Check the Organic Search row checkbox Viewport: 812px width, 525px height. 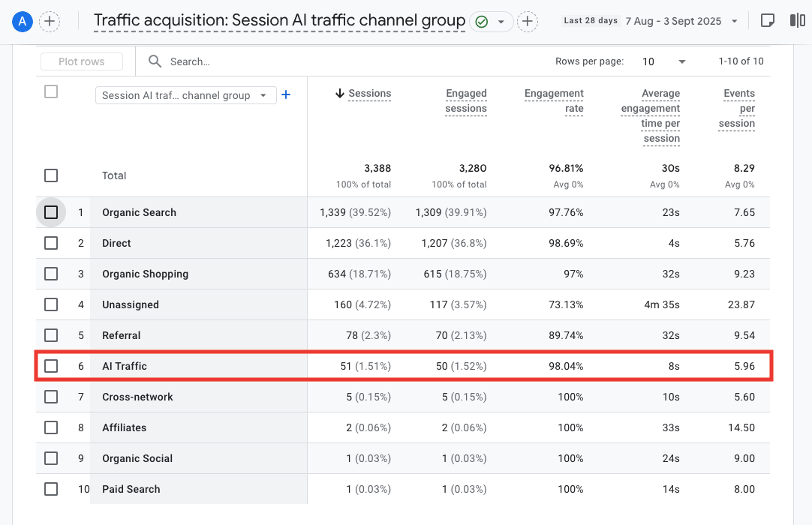coord(51,212)
